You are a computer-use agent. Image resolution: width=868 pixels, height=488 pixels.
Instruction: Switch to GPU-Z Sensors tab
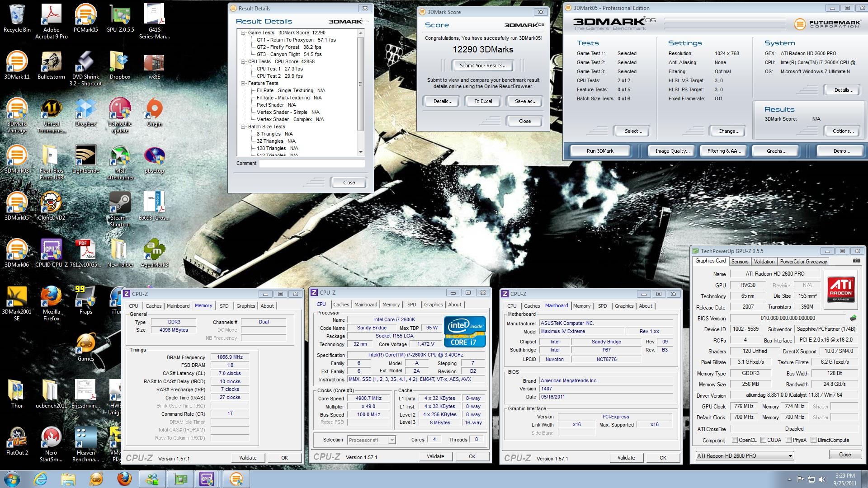tap(740, 261)
